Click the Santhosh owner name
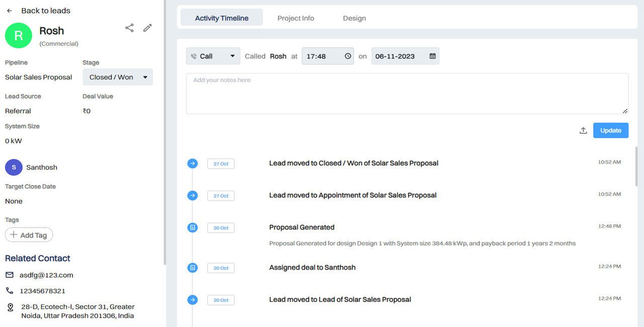Viewport: 644px width, 327px height. [x=42, y=167]
